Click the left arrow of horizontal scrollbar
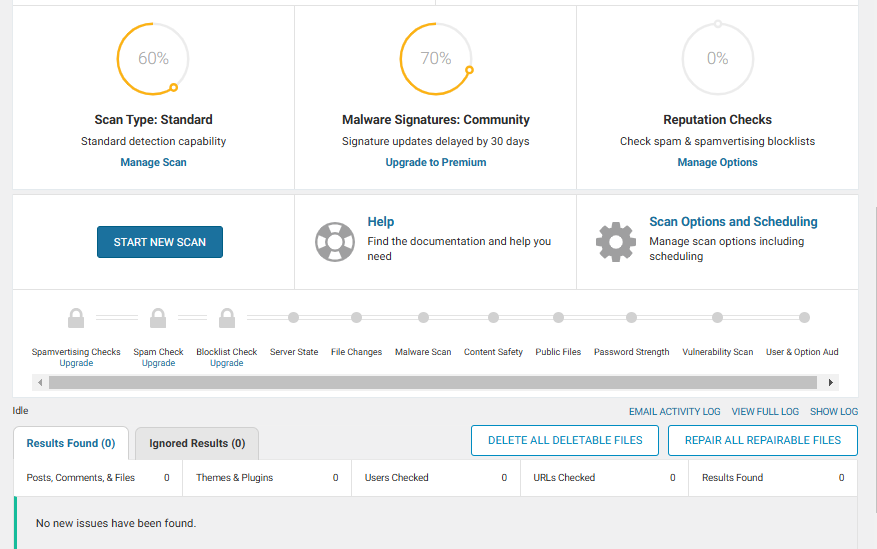Image resolution: width=877 pixels, height=549 pixels. [x=40, y=382]
